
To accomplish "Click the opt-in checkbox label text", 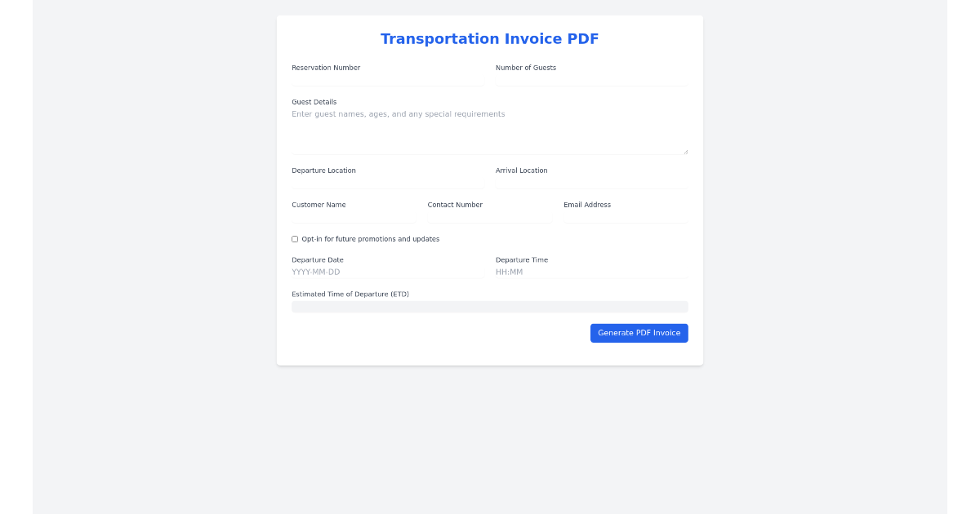I will [x=370, y=238].
